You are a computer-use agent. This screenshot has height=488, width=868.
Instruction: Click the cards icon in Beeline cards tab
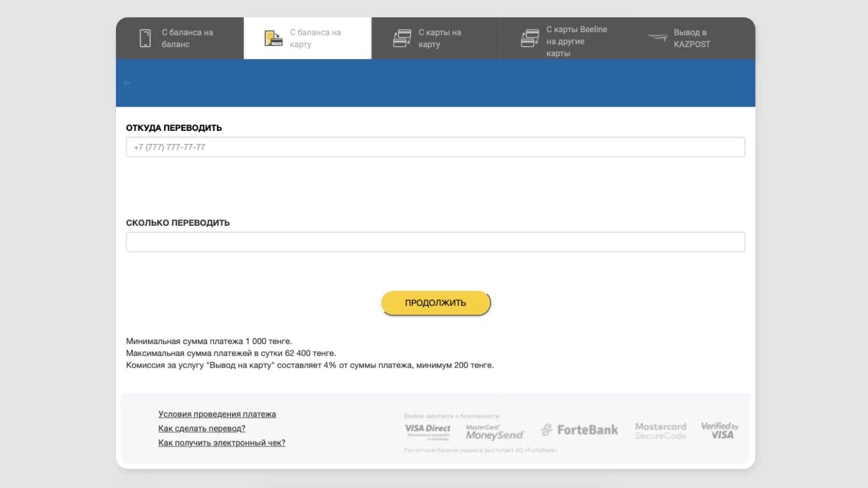click(x=530, y=38)
